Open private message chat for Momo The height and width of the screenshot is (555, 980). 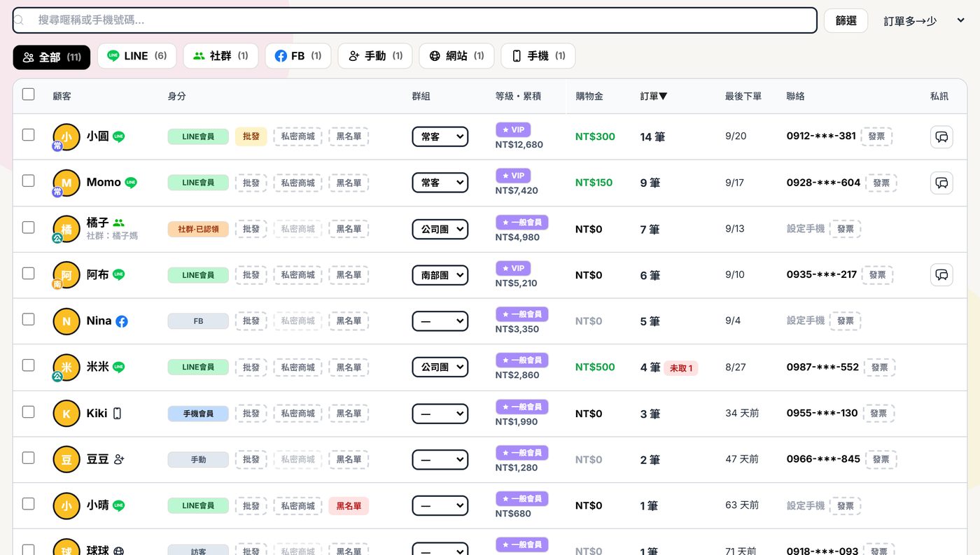click(x=941, y=183)
